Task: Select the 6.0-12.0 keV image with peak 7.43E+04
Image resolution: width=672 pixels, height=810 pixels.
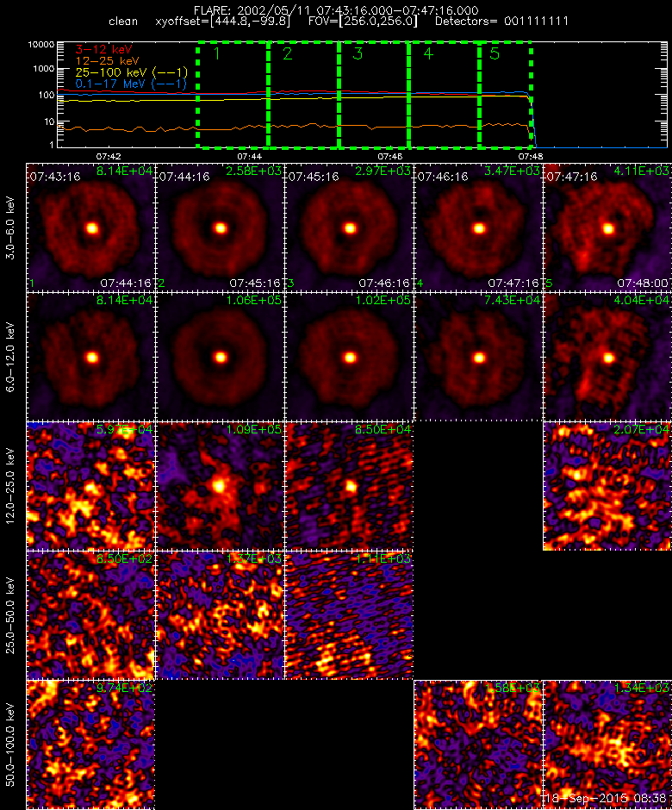Action: 478,357
